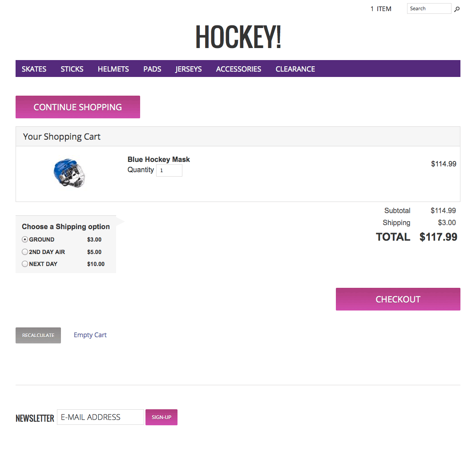Viewport: 476px width, 476px height.
Task: Proceed with the Checkout button
Action: point(398,299)
